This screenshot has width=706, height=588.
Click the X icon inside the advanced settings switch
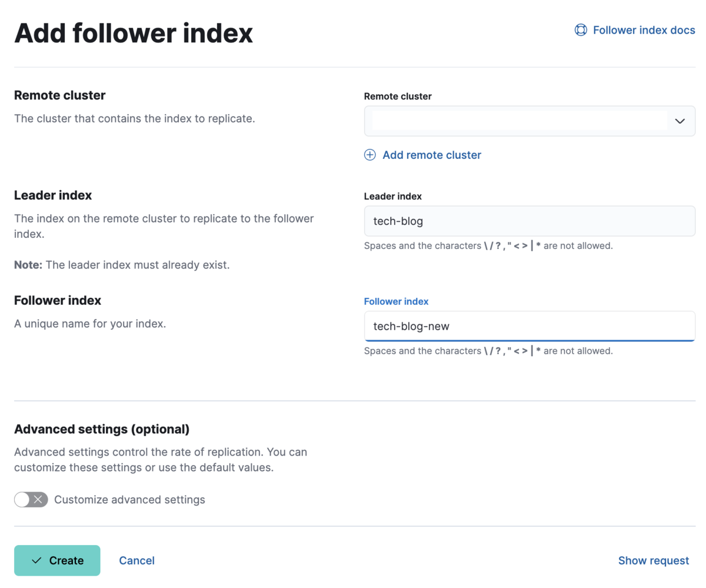38,500
